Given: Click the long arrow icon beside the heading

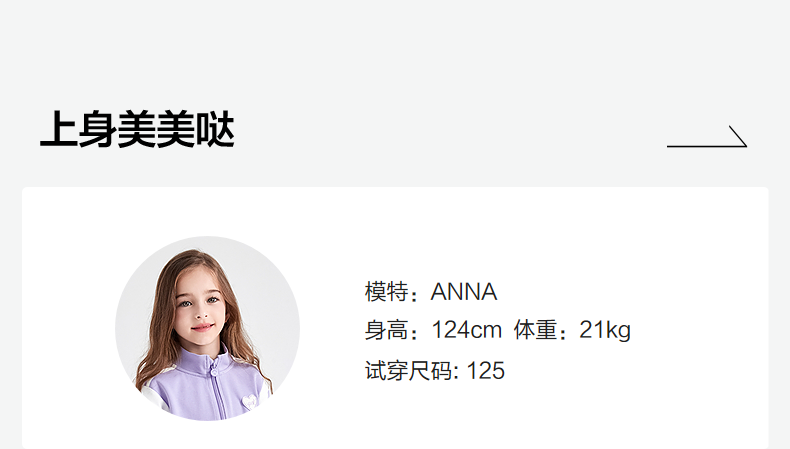Looking at the screenshot, I should tap(707, 137).
